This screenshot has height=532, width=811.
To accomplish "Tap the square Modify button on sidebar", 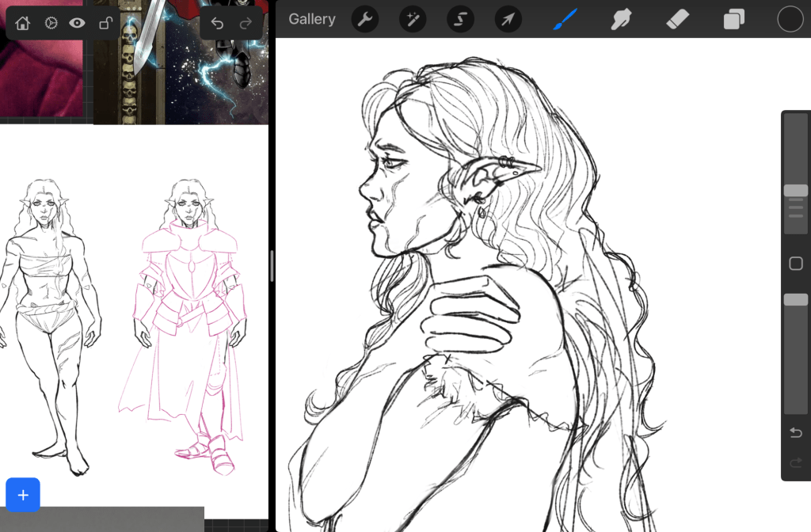I will point(796,264).
